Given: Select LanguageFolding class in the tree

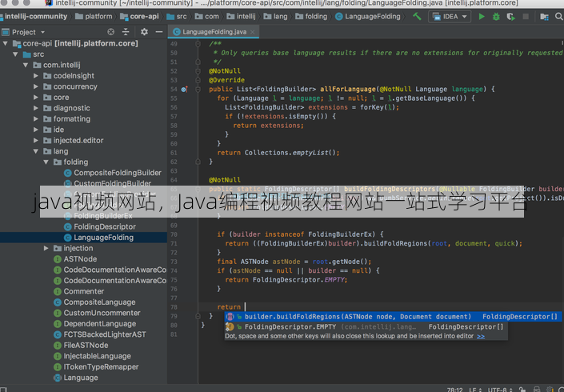Looking at the screenshot, I should click(98, 238).
